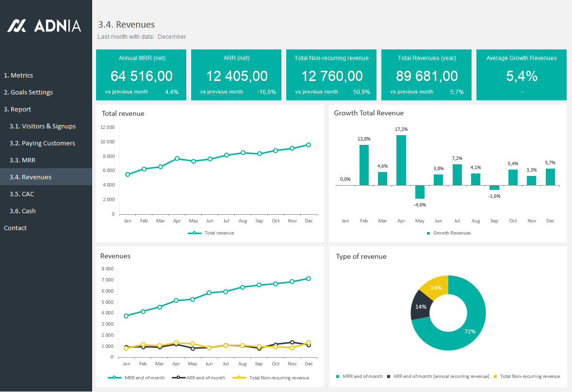Viewport: 572px width, 392px height.
Task: Click the Annual MRR (net) card
Action: [142, 75]
